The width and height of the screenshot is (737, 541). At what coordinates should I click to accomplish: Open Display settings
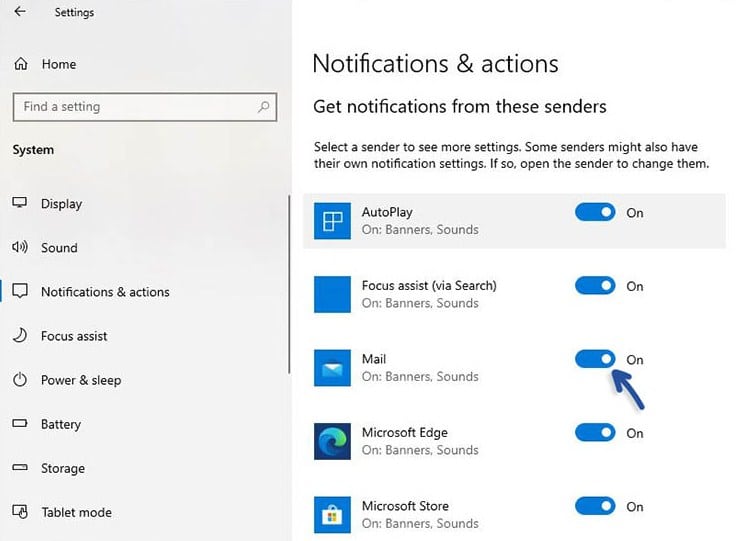coord(62,204)
